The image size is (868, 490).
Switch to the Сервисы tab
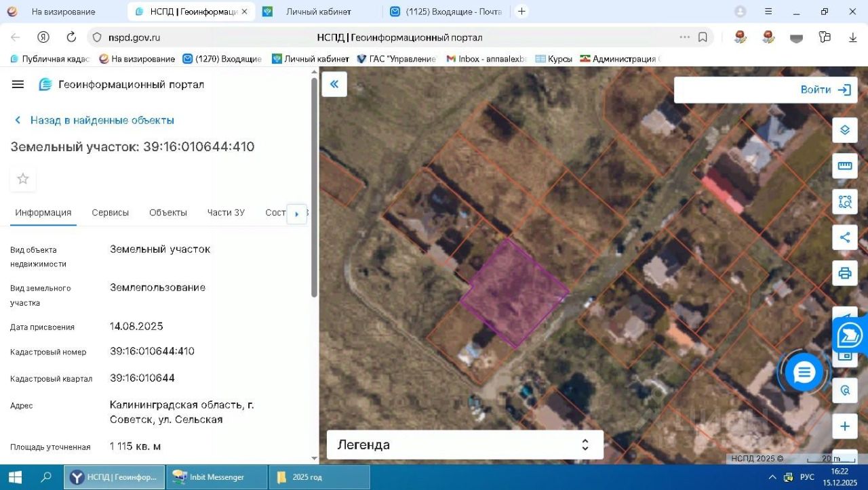[111, 212]
